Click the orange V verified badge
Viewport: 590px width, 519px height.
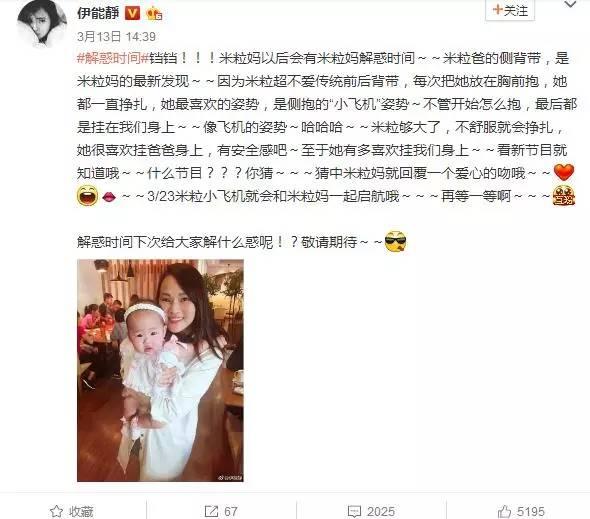[132, 14]
